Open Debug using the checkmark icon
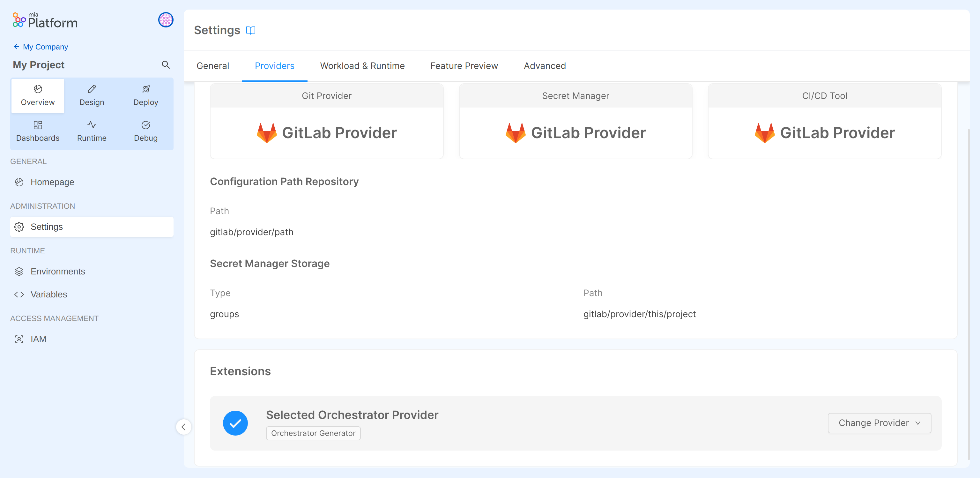 [146, 125]
